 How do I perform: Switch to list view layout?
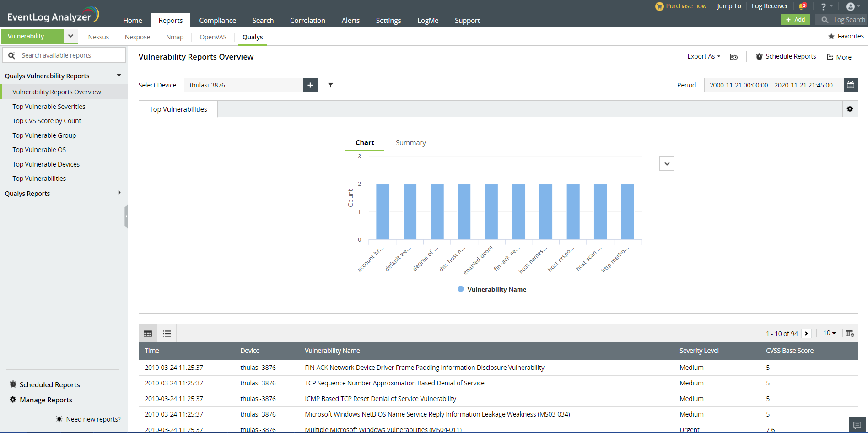[x=167, y=334]
